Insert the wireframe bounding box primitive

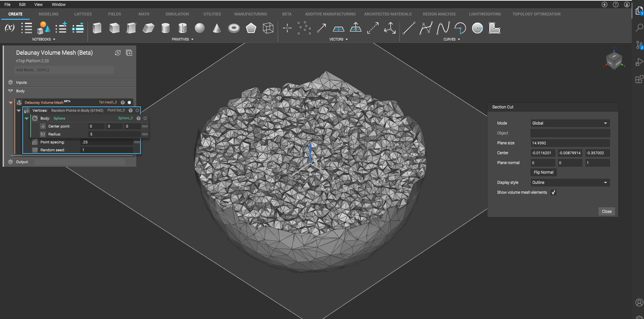pyautogui.click(x=268, y=28)
